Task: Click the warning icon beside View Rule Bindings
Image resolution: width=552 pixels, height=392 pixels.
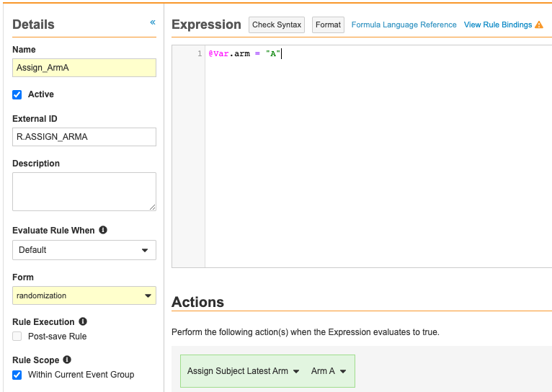Action: coord(539,24)
